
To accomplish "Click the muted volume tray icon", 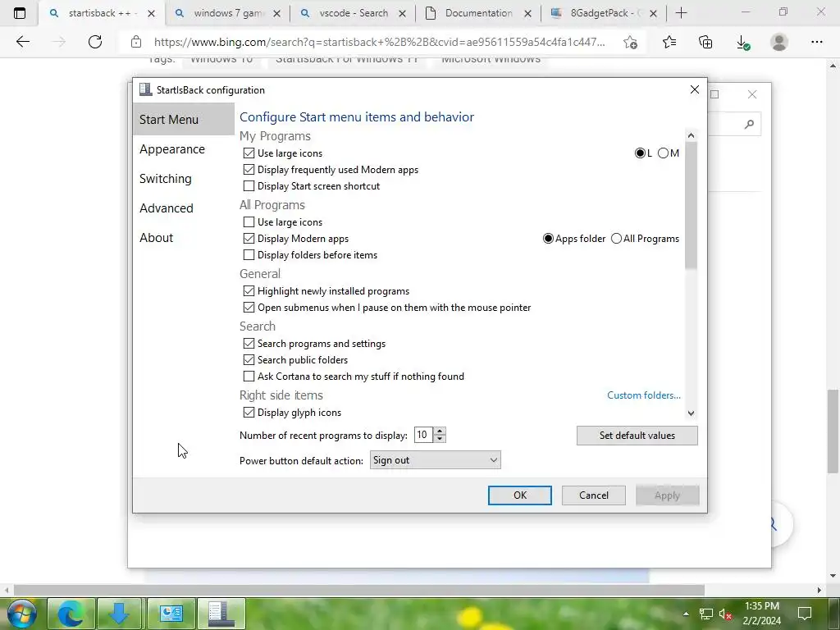I will (x=725, y=614).
